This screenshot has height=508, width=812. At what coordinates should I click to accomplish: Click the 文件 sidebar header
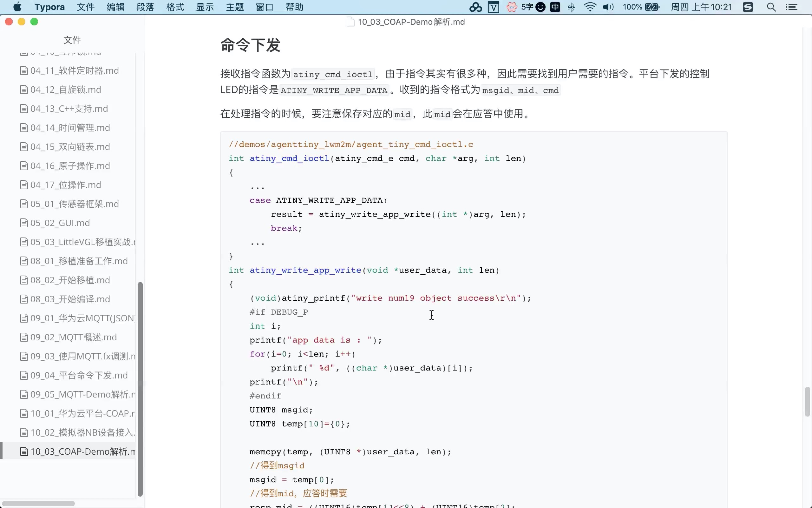point(72,40)
